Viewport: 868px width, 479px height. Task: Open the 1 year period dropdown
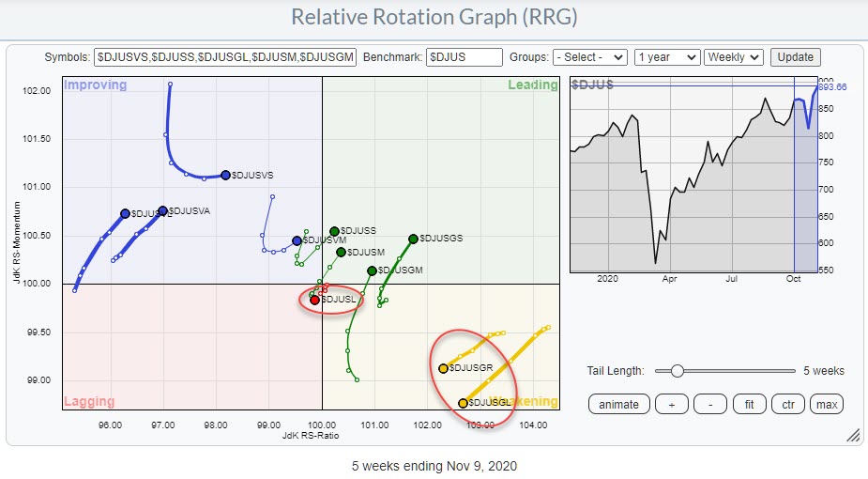tap(666, 57)
